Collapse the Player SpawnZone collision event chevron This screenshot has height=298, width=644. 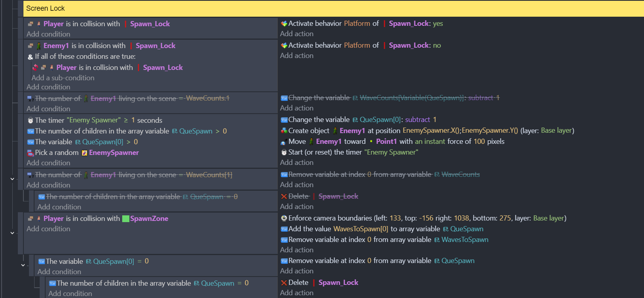click(x=12, y=233)
